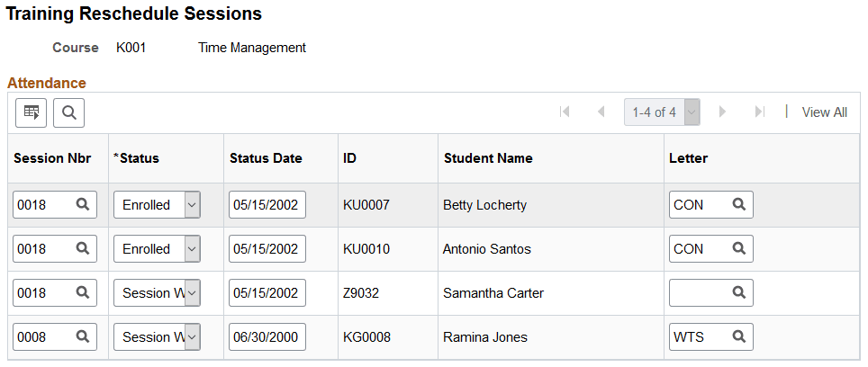Screen dimensions: 868x367
Task: Open Letter lookup for Ramina Jones
Action: [x=738, y=337]
